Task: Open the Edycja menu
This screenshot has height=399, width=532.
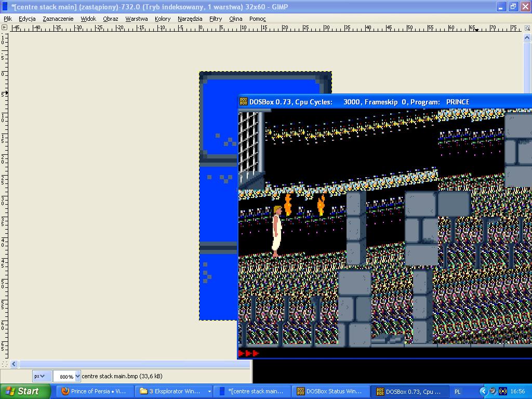Action: pos(27,19)
